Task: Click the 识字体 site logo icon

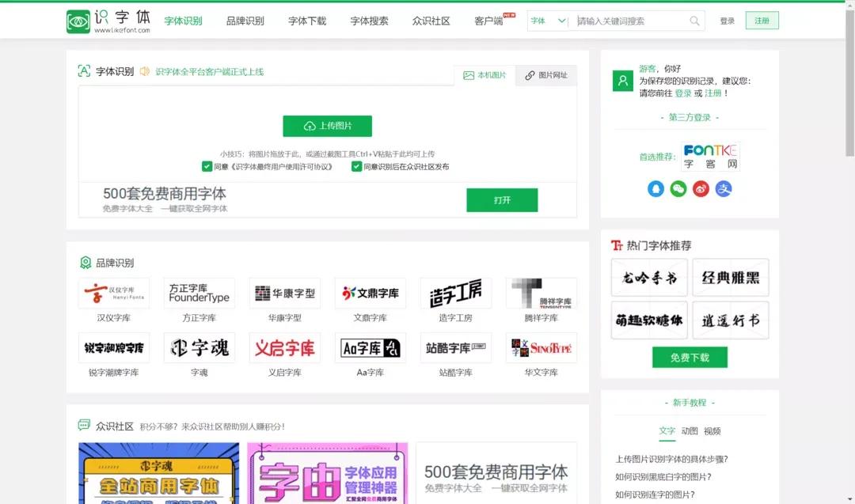Action: [x=78, y=21]
